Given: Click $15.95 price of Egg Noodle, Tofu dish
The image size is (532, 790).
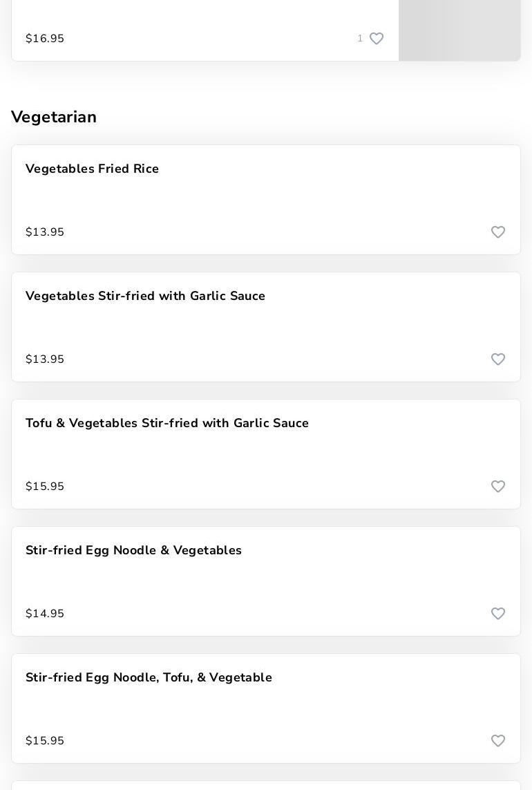Looking at the screenshot, I should [45, 741].
